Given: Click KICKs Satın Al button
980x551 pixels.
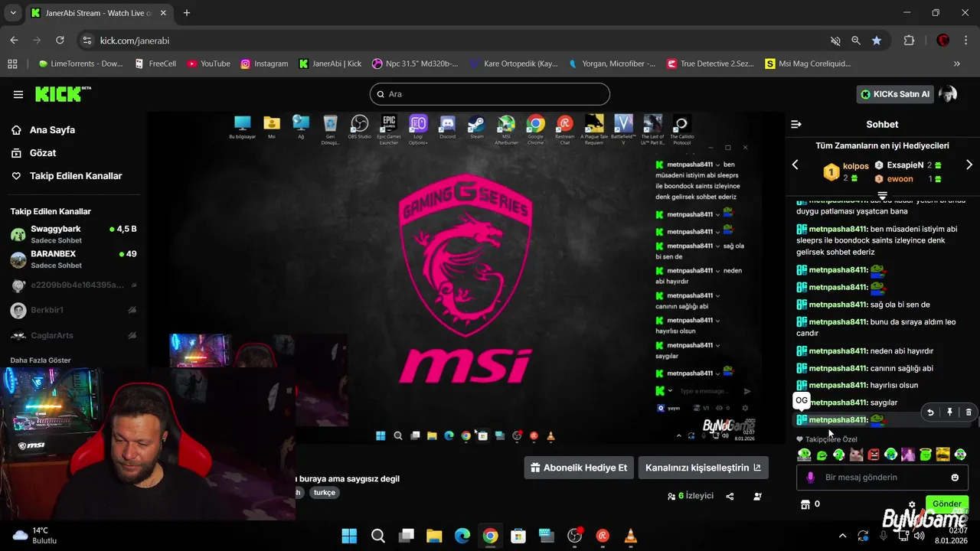Looking at the screenshot, I should click(896, 94).
